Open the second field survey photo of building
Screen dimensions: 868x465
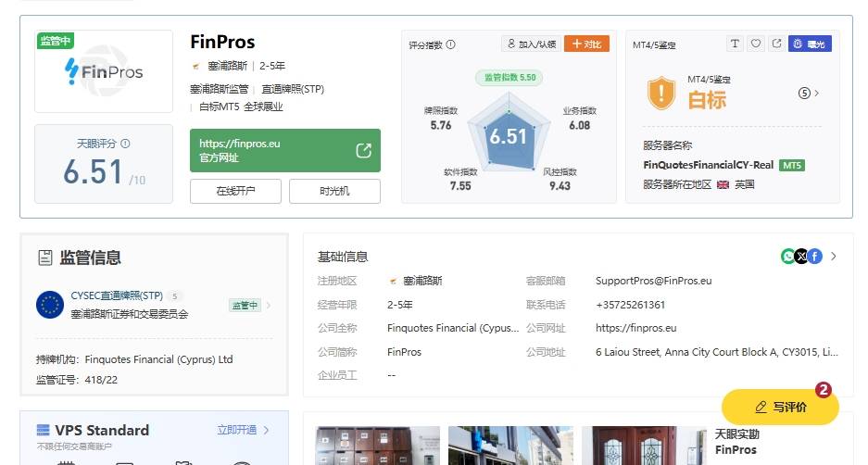tap(510, 446)
